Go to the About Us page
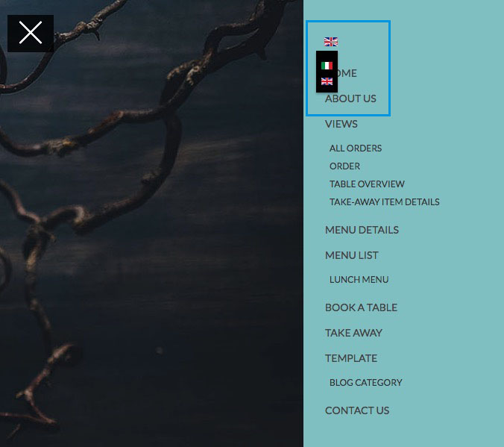The width and height of the screenshot is (504, 447). pyautogui.click(x=350, y=99)
